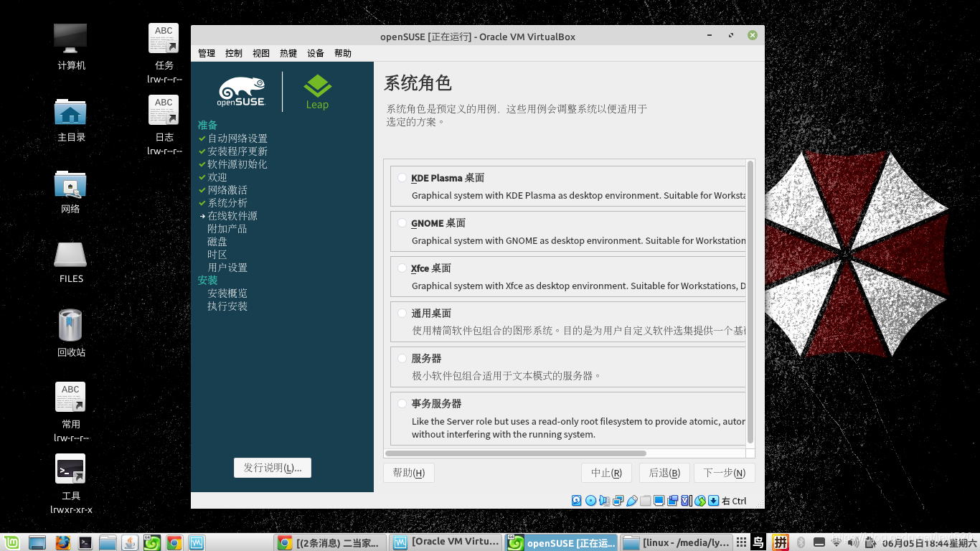Click the 下一步(N) button
The image size is (980, 551).
(x=725, y=473)
